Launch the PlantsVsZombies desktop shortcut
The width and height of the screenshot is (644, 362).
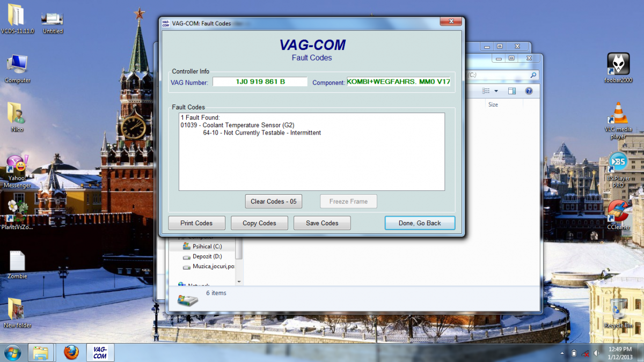[17, 213]
